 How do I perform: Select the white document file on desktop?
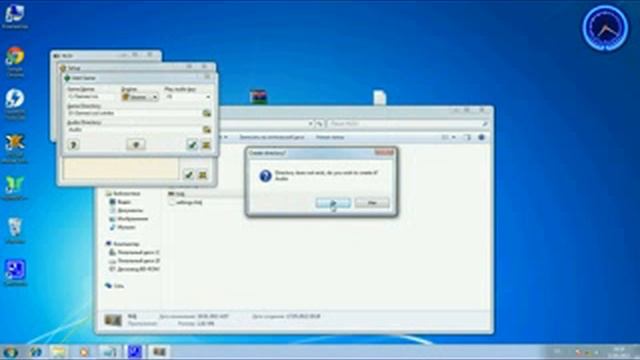(x=380, y=98)
